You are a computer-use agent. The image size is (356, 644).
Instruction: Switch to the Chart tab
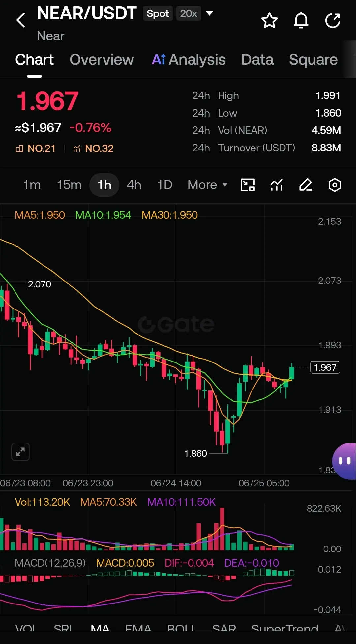(x=34, y=60)
